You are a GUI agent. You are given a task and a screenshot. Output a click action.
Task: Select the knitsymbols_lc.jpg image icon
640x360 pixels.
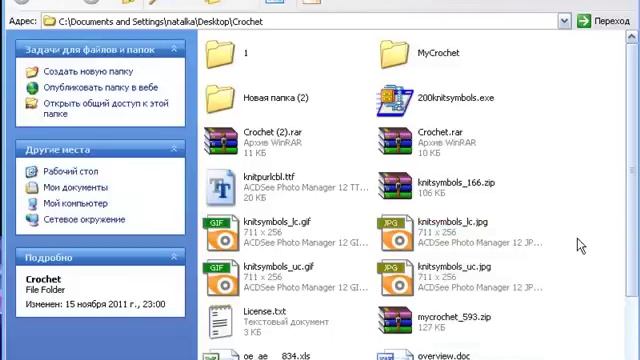395,233
